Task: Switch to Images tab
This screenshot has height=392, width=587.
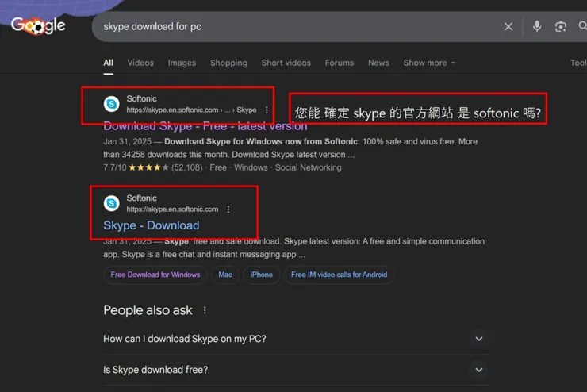Action: point(182,63)
